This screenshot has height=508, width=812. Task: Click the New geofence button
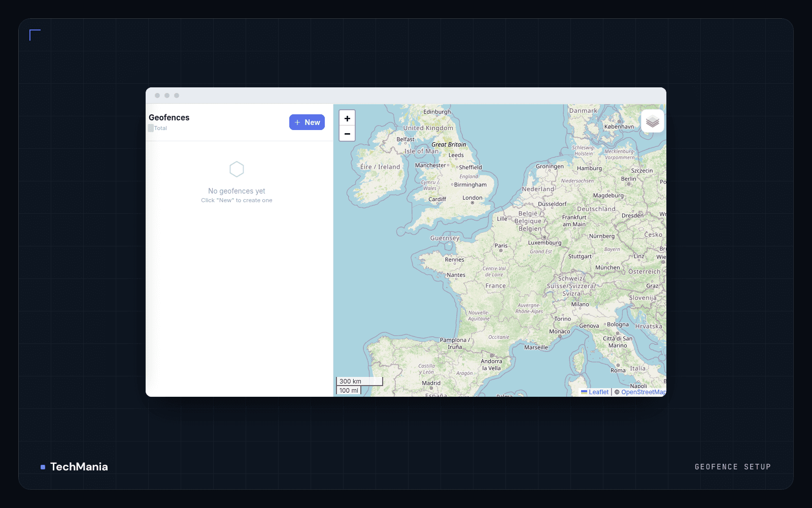pyautogui.click(x=307, y=122)
